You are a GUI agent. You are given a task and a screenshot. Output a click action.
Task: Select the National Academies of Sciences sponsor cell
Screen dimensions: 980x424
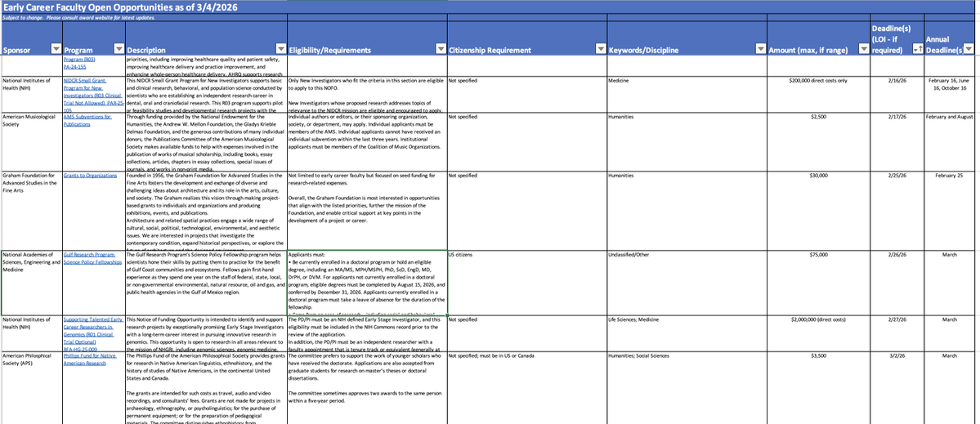coord(31,283)
